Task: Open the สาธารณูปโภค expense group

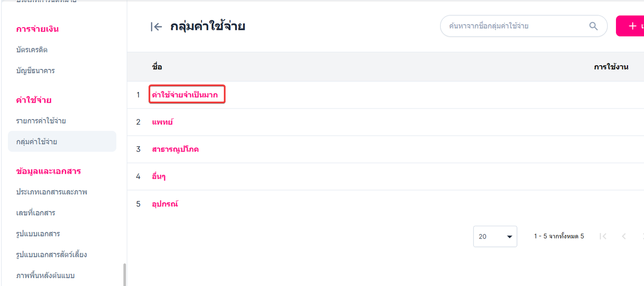Action: click(x=175, y=149)
